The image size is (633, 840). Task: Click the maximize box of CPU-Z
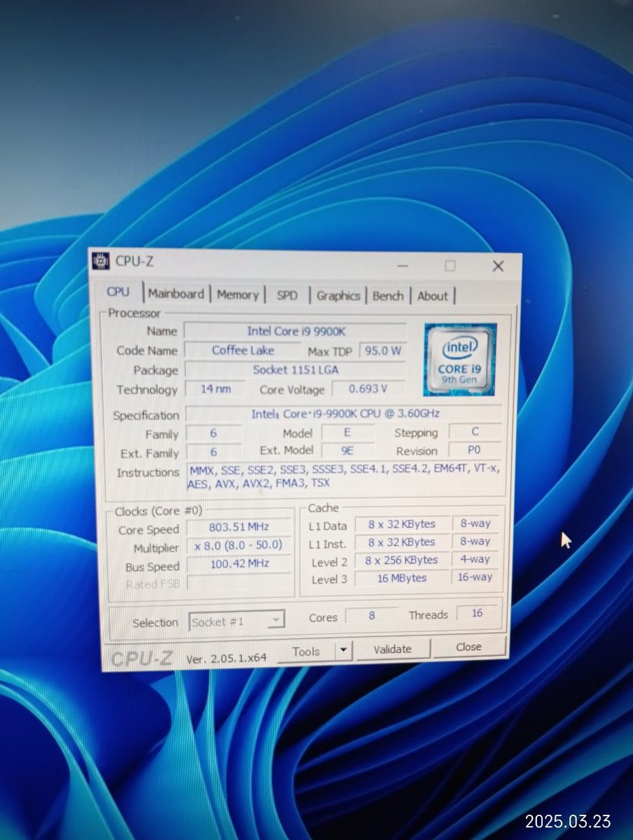450,265
